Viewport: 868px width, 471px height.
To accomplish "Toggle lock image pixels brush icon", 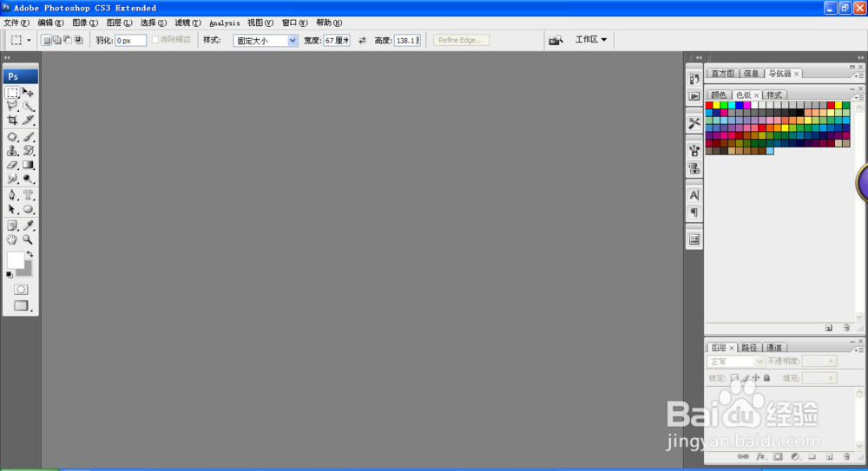I will pos(746,378).
